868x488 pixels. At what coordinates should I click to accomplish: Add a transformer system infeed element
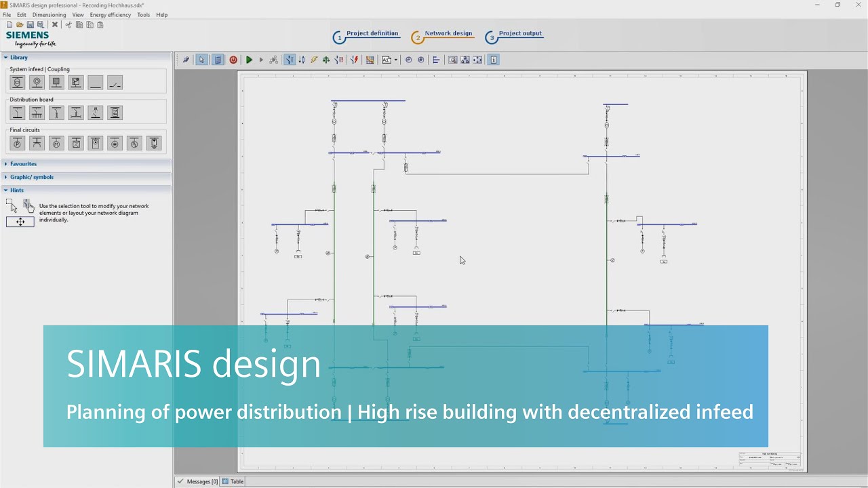(x=18, y=83)
